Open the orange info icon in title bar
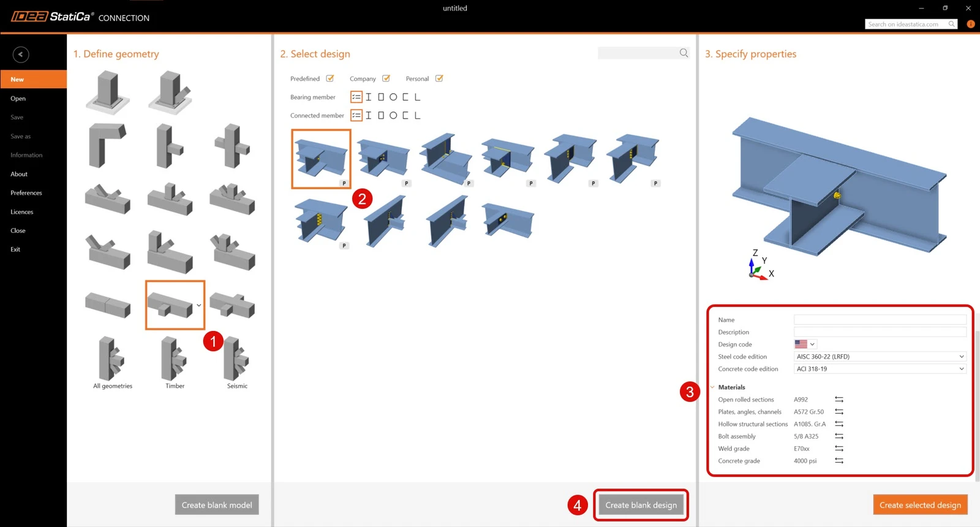Viewport: 980px width, 527px height. tap(971, 24)
